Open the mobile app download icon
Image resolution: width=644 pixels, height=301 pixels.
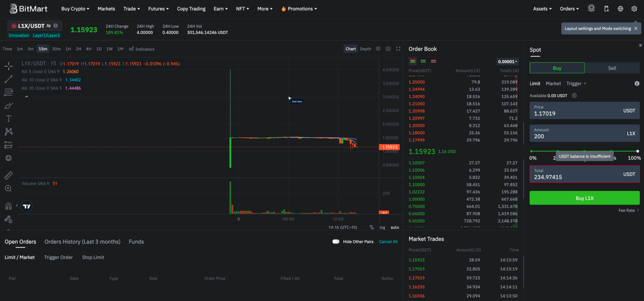[606, 9]
